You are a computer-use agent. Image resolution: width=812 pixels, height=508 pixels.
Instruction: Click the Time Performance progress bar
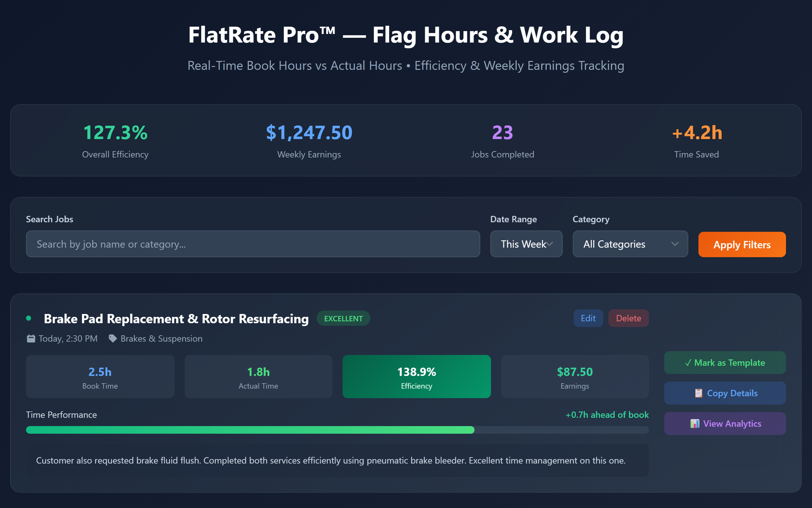[x=337, y=430]
